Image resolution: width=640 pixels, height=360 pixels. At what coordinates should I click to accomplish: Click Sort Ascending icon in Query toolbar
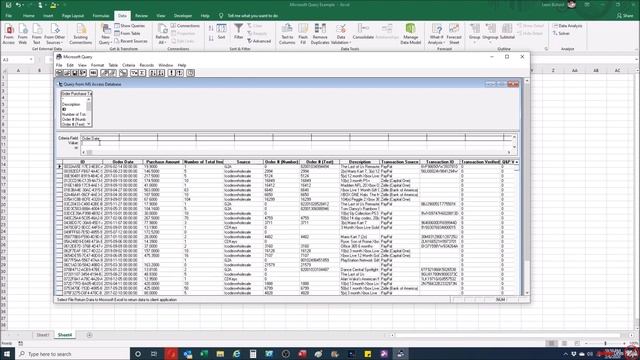(x=153, y=73)
